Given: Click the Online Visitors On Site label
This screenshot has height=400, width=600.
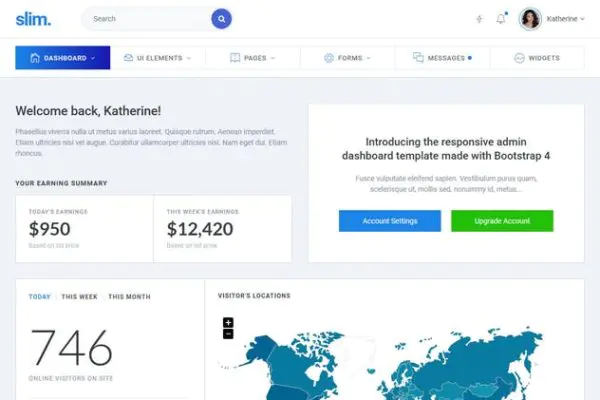Looking at the screenshot, I should [x=71, y=378].
